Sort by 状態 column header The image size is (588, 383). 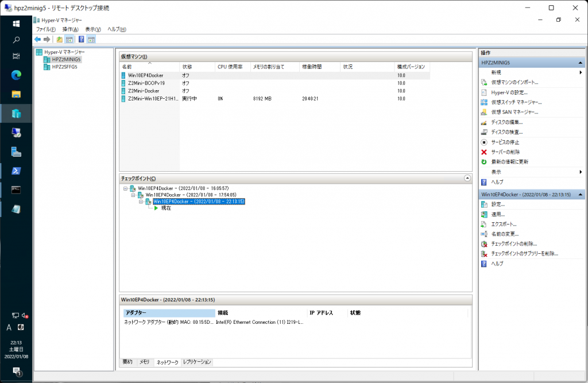[x=198, y=67]
